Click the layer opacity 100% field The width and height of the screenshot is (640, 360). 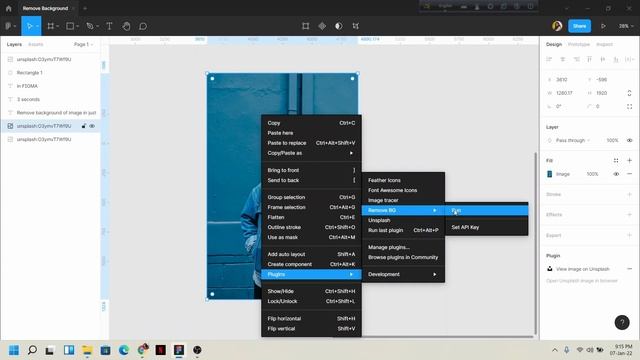(612, 140)
